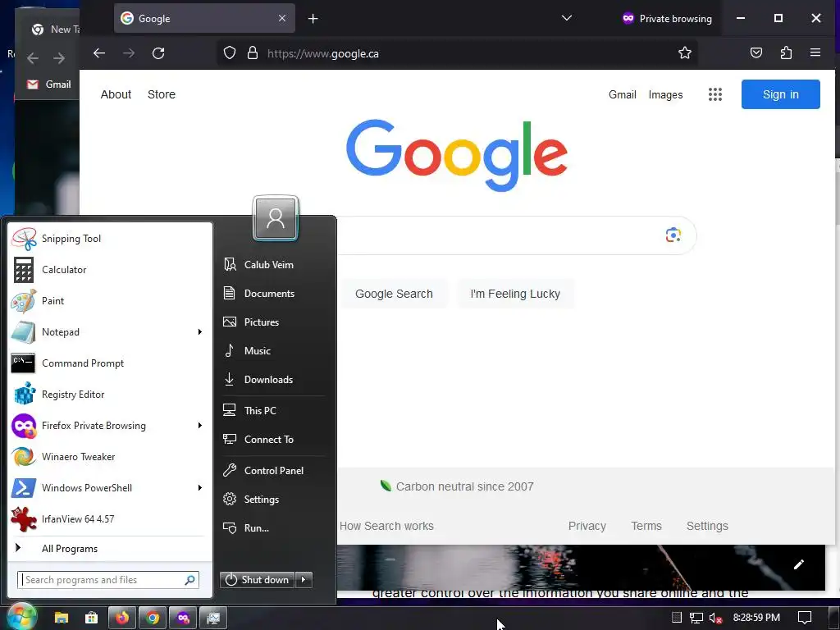
Task: Go to Google Images link
Action: (665, 95)
